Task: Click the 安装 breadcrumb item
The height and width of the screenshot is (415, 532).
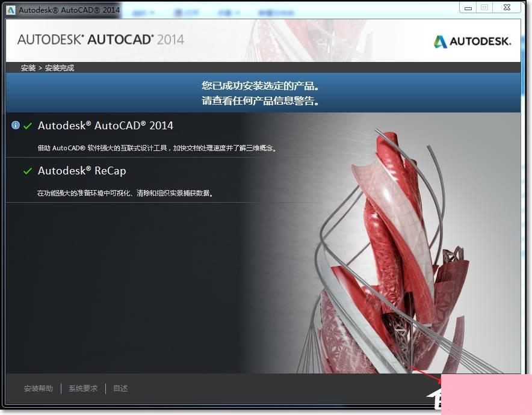Action: coord(28,68)
